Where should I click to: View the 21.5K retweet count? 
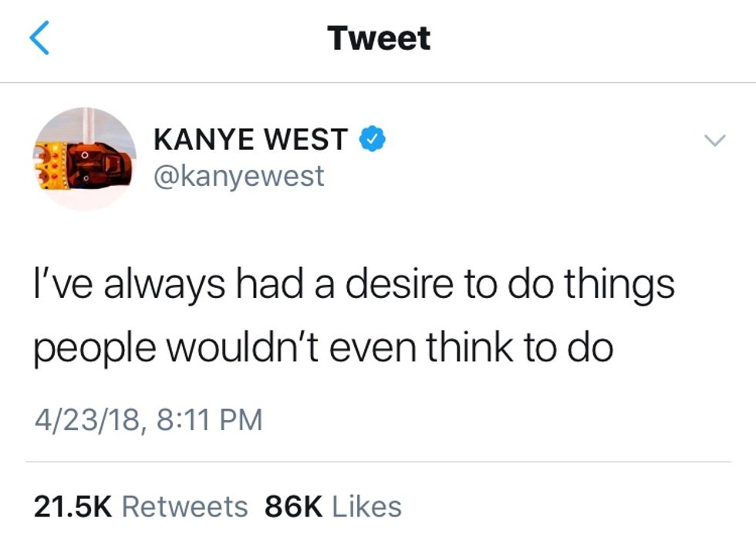tap(73, 506)
